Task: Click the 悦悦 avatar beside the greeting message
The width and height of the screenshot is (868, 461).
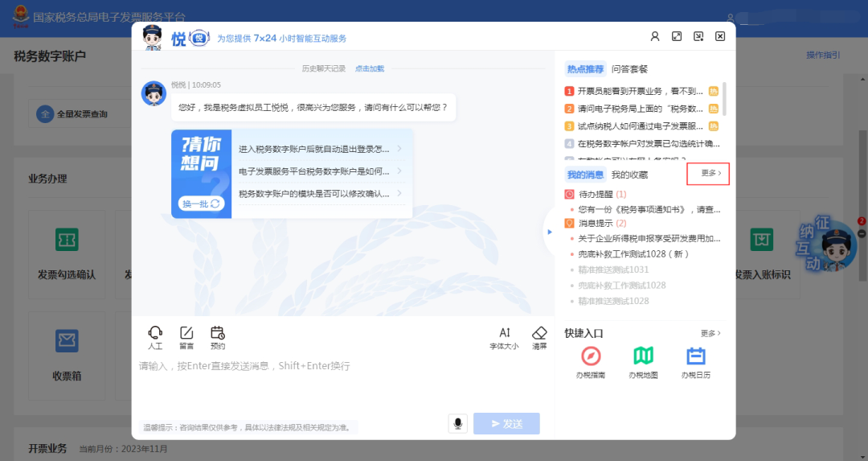Action: (154, 93)
